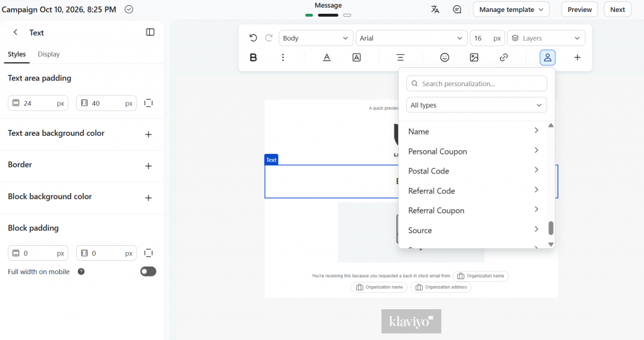Go back from Text settings panel

click(15, 32)
